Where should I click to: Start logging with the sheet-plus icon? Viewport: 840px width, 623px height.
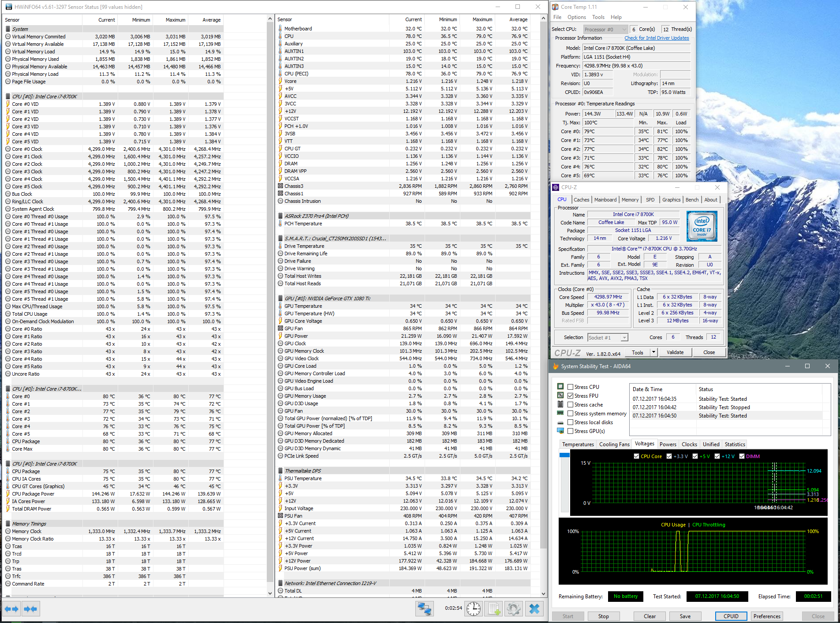tap(494, 609)
